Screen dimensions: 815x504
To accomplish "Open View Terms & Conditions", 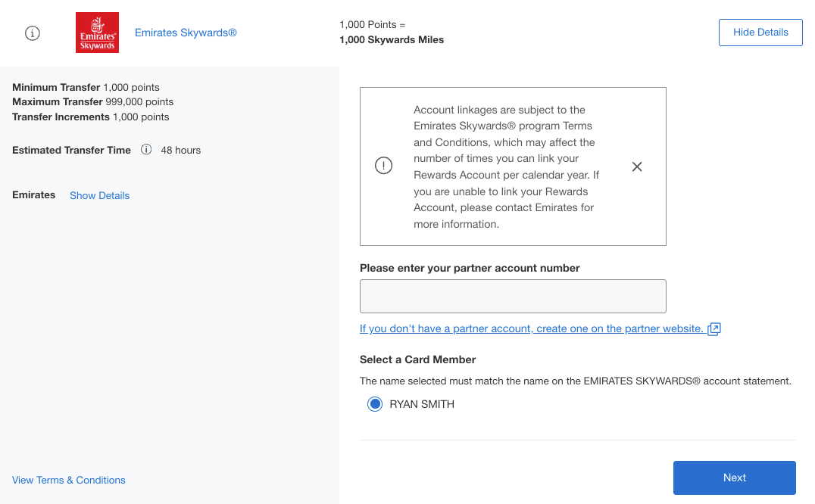I will pyautogui.click(x=69, y=480).
